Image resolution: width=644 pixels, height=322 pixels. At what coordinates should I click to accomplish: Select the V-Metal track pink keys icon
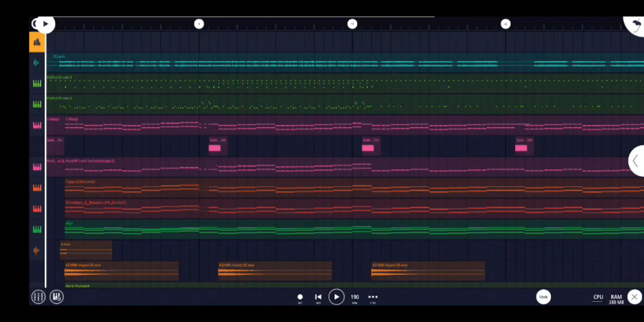pos(37,126)
